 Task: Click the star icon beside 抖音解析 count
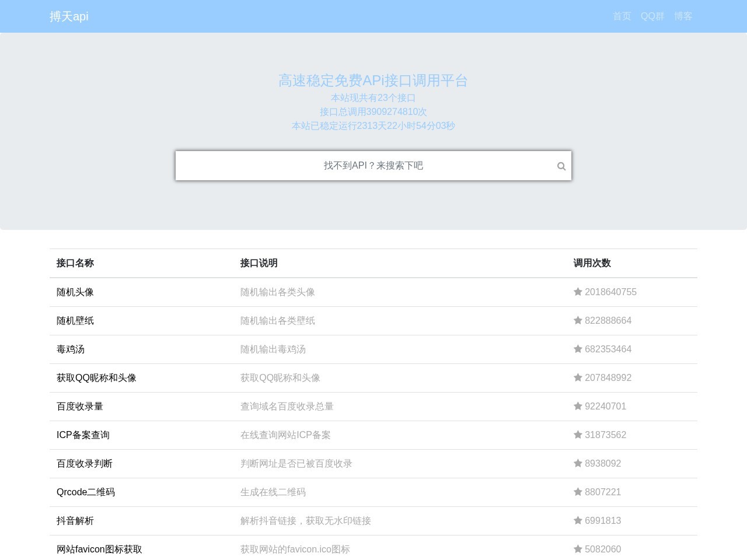coord(578,520)
